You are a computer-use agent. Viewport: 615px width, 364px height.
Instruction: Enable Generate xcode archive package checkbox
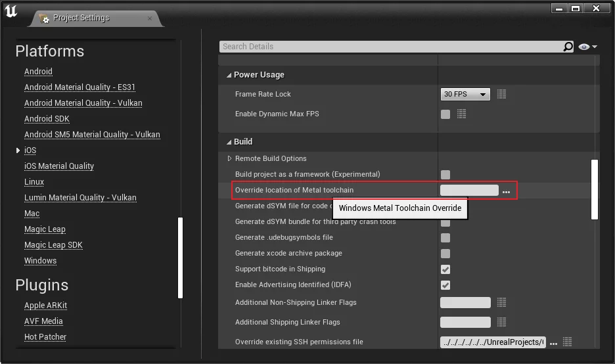click(x=445, y=254)
